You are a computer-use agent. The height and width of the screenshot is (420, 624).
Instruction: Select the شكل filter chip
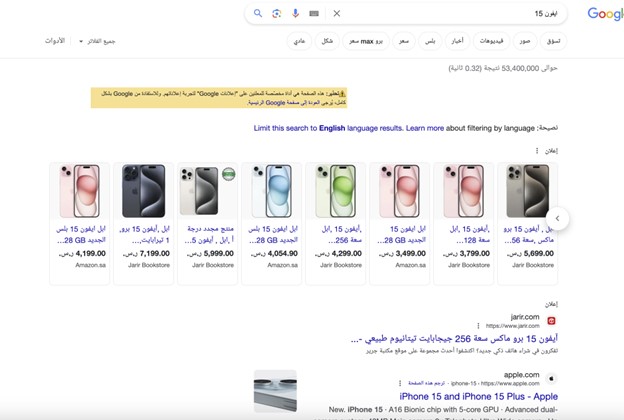327,41
